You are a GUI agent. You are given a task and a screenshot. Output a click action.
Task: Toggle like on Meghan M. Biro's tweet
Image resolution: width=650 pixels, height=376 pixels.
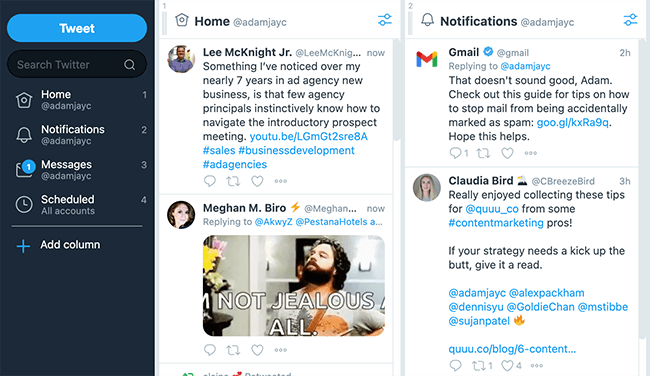point(257,350)
